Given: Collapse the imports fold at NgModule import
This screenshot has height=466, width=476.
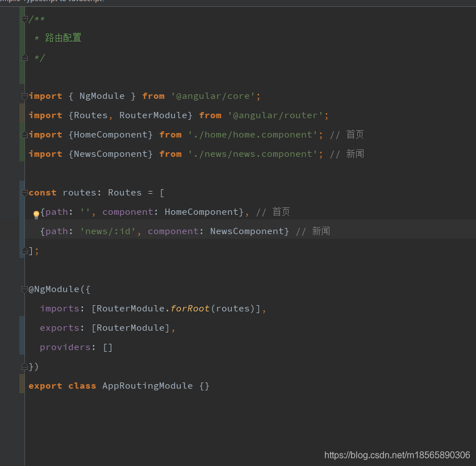Looking at the screenshot, I should click(24, 96).
